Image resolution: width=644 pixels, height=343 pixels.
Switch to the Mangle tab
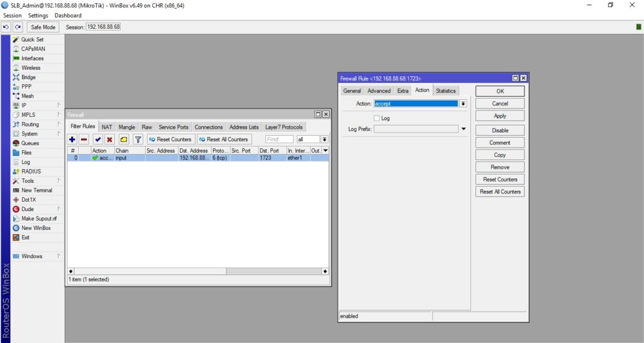click(x=127, y=127)
